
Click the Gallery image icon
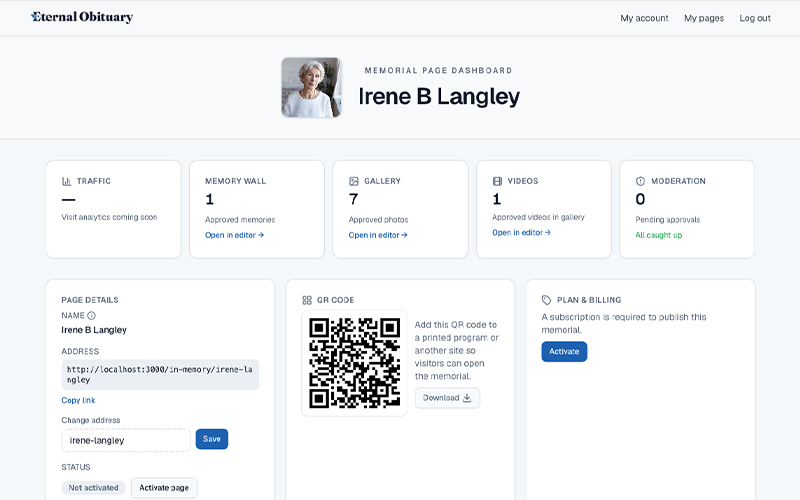354,181
